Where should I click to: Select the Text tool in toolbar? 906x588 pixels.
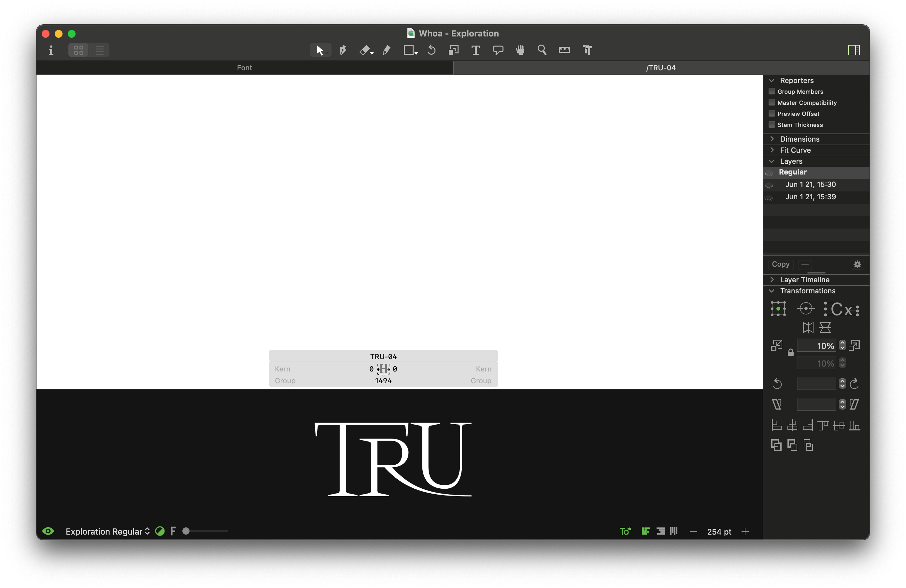point(475,50)
